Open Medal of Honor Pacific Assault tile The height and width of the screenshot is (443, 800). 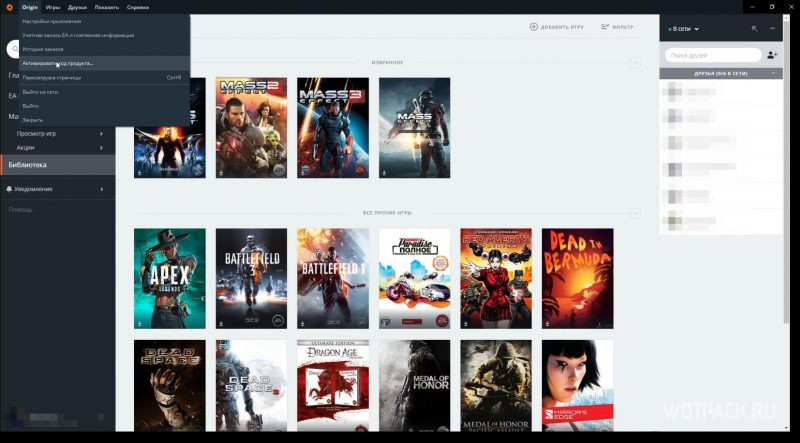pos(496,386)
